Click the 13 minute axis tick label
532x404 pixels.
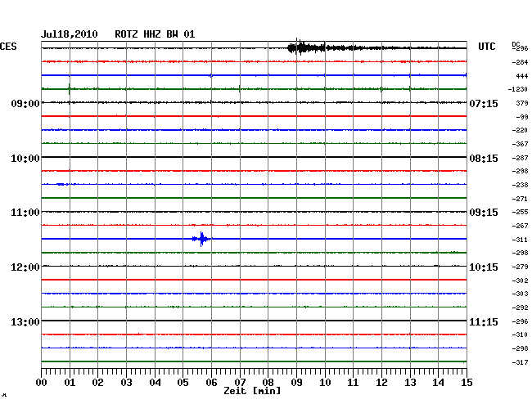(x=410, y=383)
